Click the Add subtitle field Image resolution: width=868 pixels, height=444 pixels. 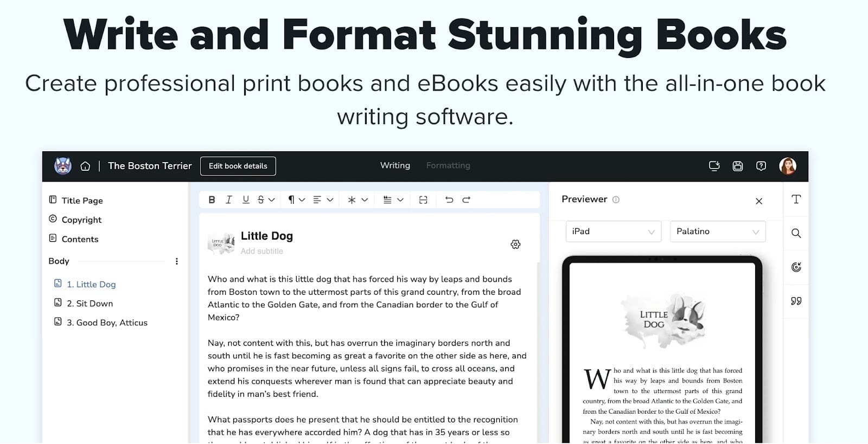262,251
